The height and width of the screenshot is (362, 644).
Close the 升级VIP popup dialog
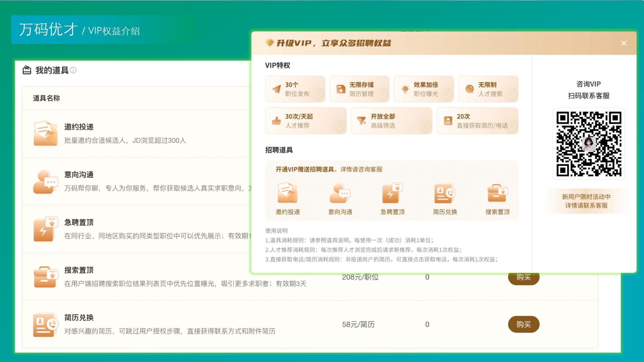tap(624, 43)
